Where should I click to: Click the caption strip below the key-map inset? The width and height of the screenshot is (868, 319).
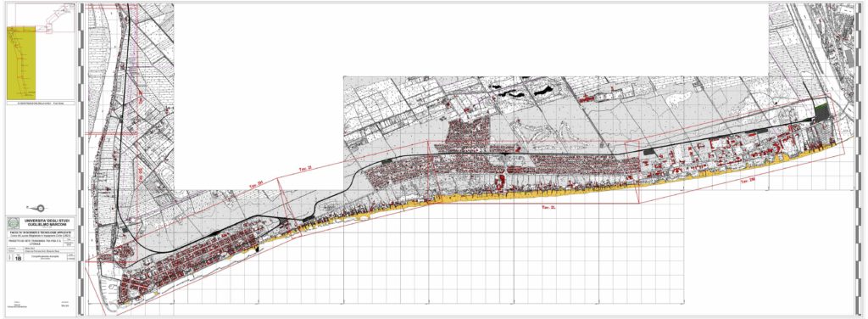[x=41, y=104]
